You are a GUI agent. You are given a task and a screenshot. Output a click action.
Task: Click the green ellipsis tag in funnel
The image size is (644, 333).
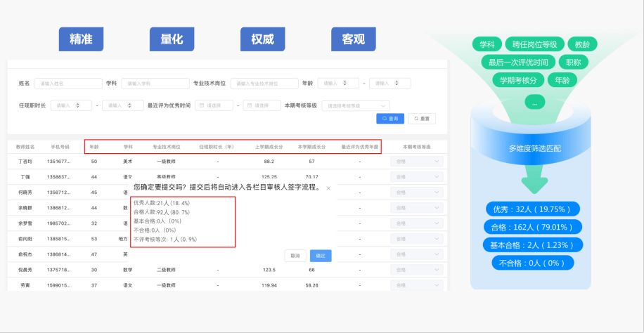534,102
